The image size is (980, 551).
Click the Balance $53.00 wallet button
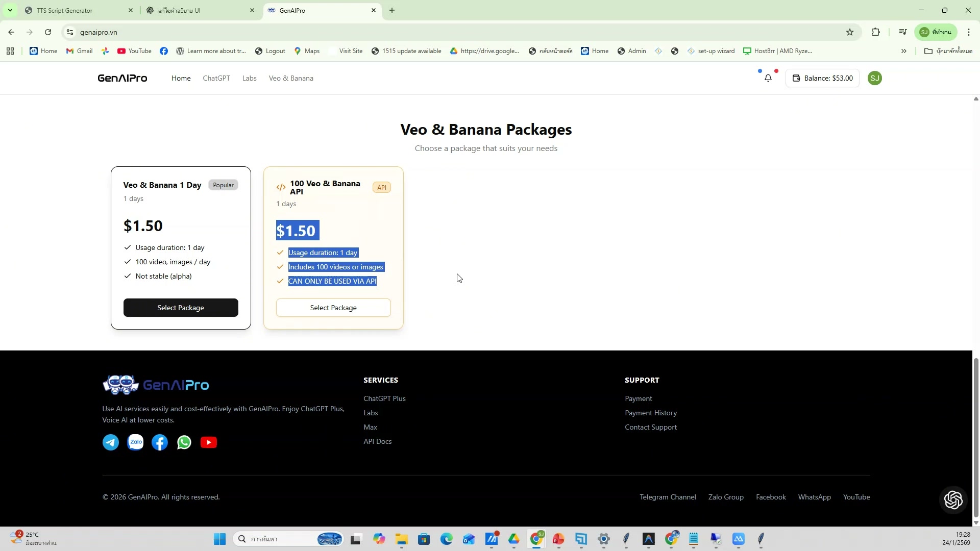(x=822, y=78)
